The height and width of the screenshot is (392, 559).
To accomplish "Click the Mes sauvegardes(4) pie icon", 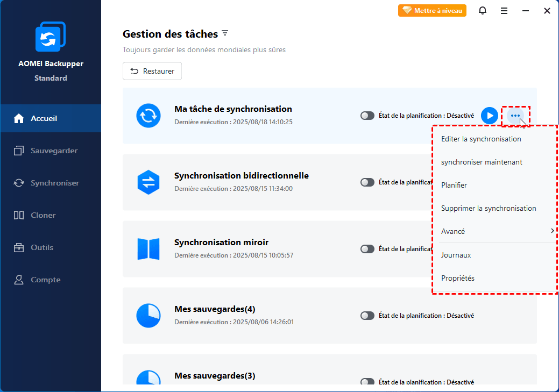I will click(x=148, y=316).
